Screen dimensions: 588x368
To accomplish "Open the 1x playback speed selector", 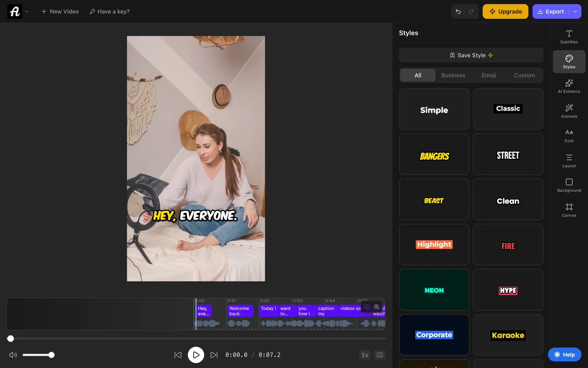I will (365, 355).
